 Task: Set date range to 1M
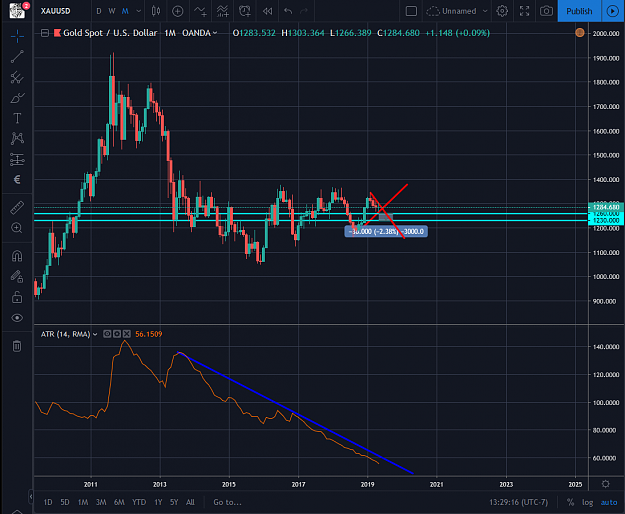click(x=83, y=502)
